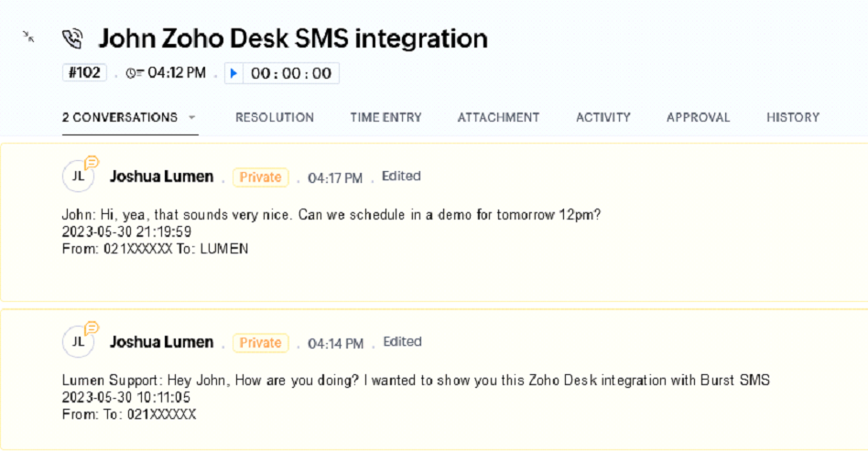Click Joshua Lumen name on the 04:17 PM comment
This screenshot has height=451, width=868.
coord(162,177)
